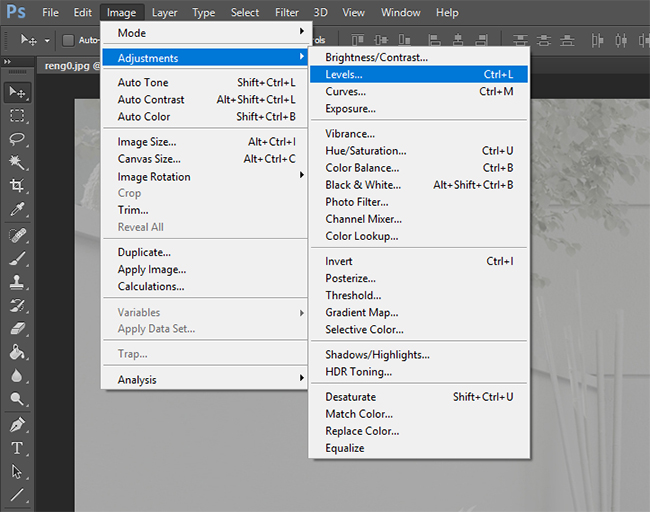The width and height of the screenshot is (650, 512).
Task: Open the Window menu
Action: click(400, 12)
